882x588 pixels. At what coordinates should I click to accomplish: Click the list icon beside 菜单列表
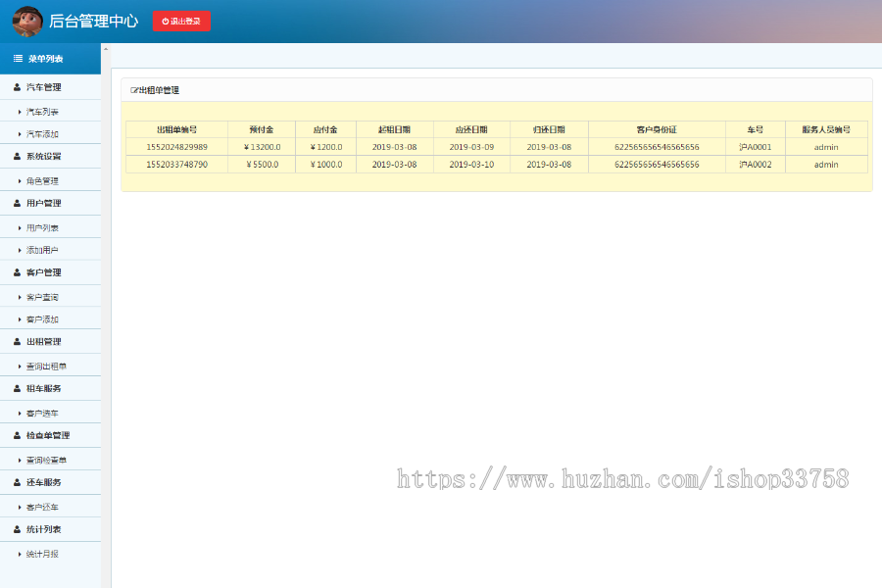tap(16, 58)
